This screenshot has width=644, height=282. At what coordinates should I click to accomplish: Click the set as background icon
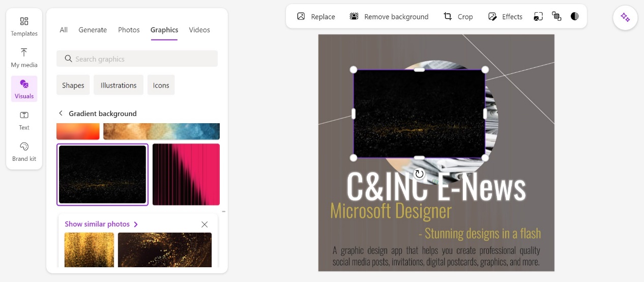tap(538, 16)
